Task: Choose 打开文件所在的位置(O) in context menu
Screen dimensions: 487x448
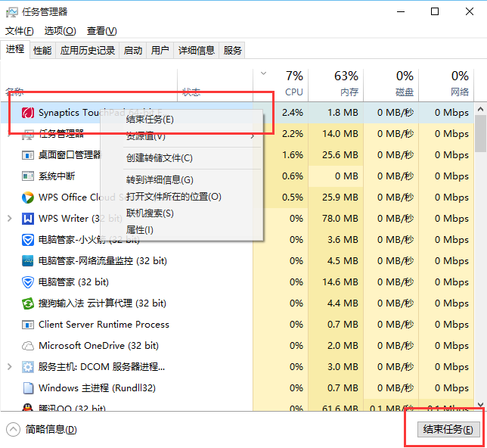Action: (181, 197)
